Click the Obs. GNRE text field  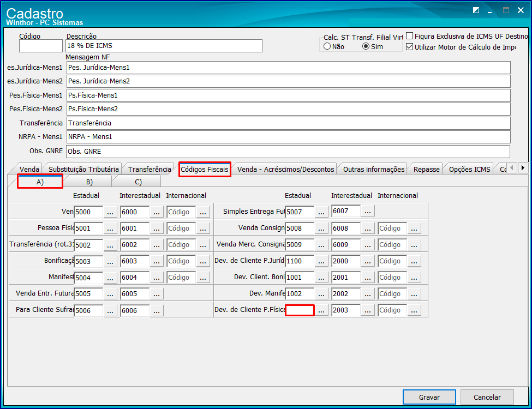(x=288, y=151)
